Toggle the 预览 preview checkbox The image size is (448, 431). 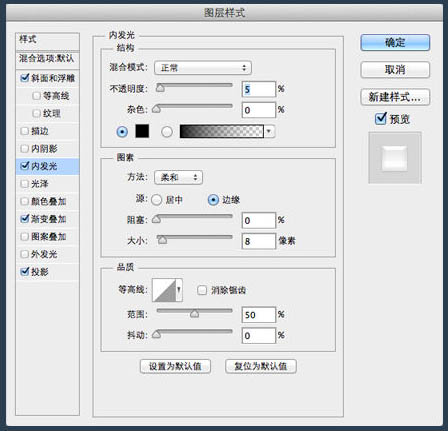click(x=380, y=118)
